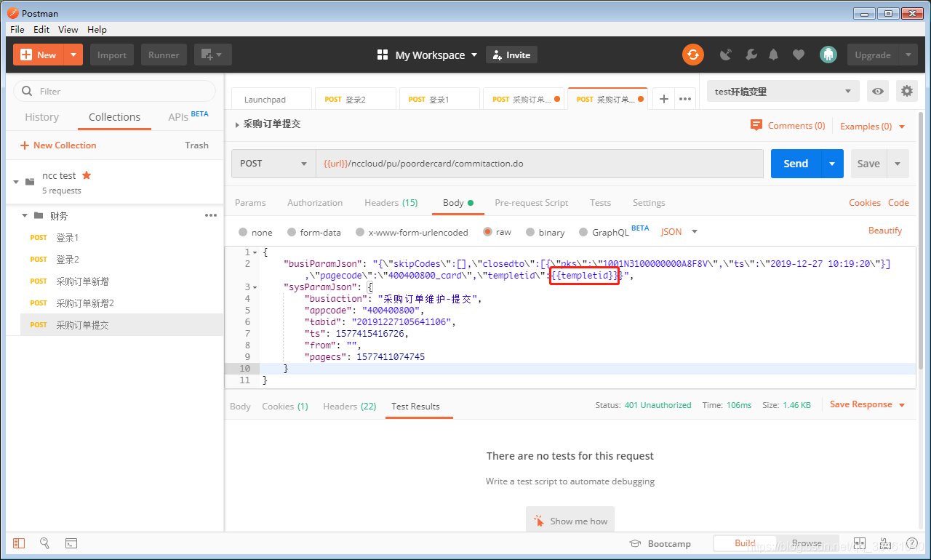The height and width of the screenshot is (560, 931).
Task: Open the user avatar menu
Action: pyautogui.click(x=828, y=55)
